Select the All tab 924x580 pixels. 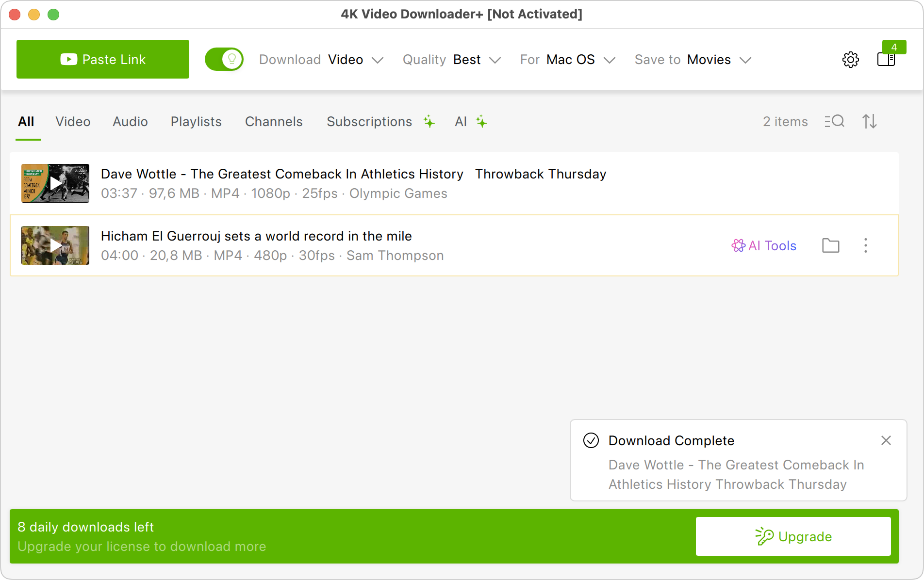tap(26, 122)
